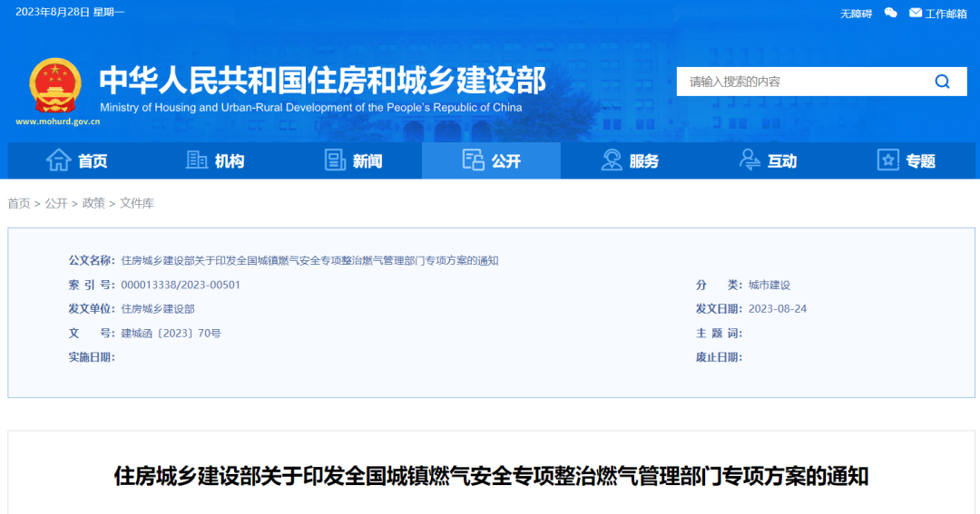
Task: Click the 工作邮箱 envelope icon
Action: [x=916, y=13]
